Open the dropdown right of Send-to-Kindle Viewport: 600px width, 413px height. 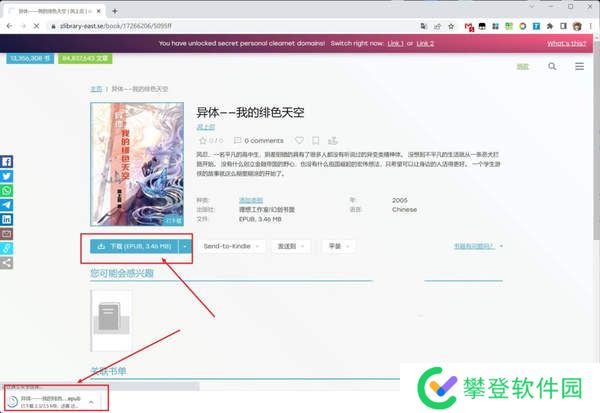[x=290, y=246]
